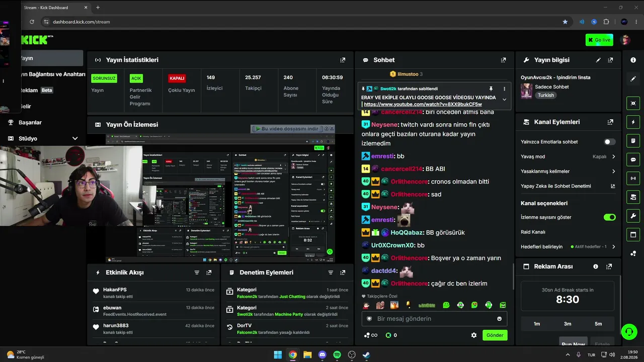Open Yapay Zeka ile Sohbet Denetimi
The width and height of the screenshot is (644, 362).
568,186
